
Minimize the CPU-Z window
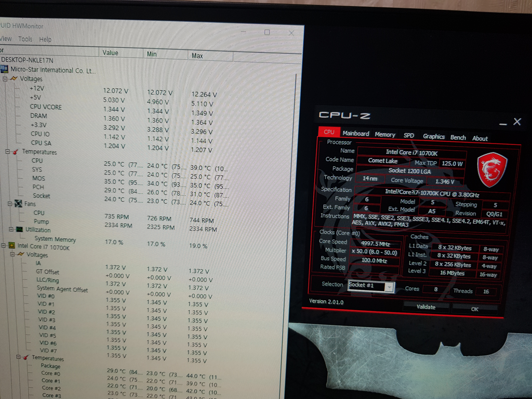pyautogui.click(x=503, y=124)
